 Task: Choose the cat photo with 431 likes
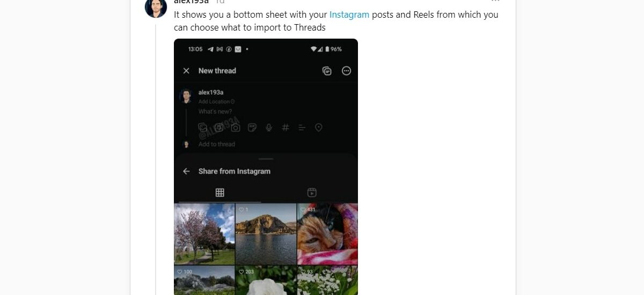[327, 234]
